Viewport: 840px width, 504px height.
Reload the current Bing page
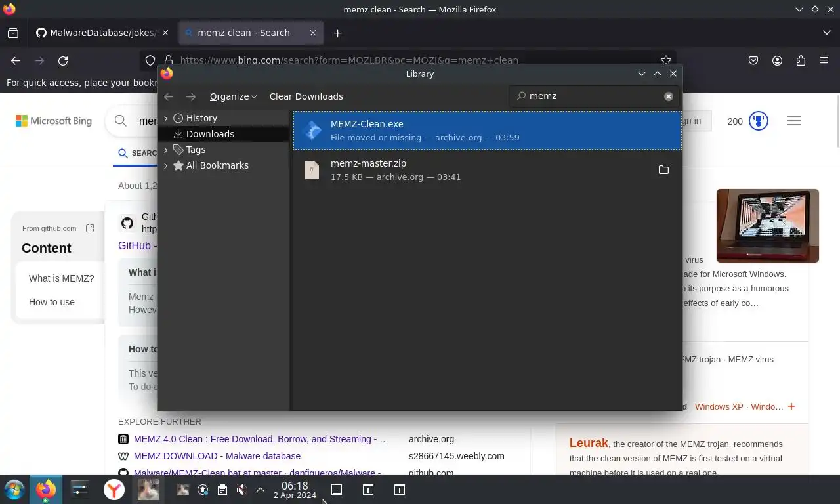point(63,60)
